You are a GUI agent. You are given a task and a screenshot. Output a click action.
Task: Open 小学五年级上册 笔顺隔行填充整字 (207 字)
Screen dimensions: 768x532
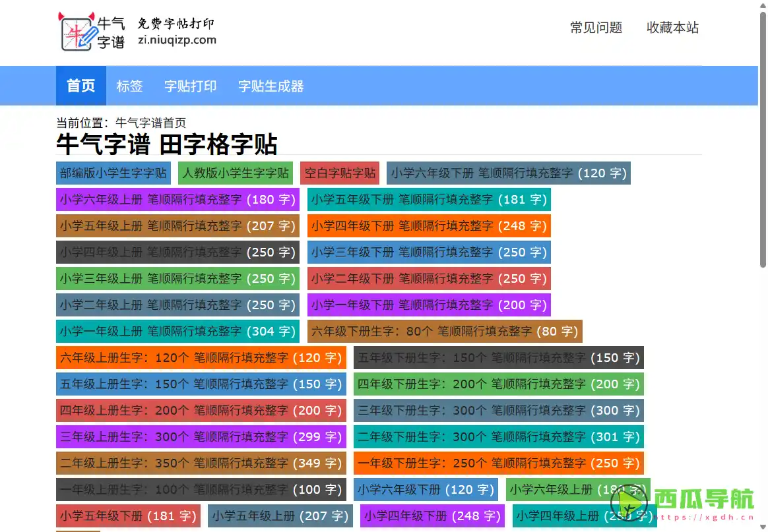[x=177, y=225]
